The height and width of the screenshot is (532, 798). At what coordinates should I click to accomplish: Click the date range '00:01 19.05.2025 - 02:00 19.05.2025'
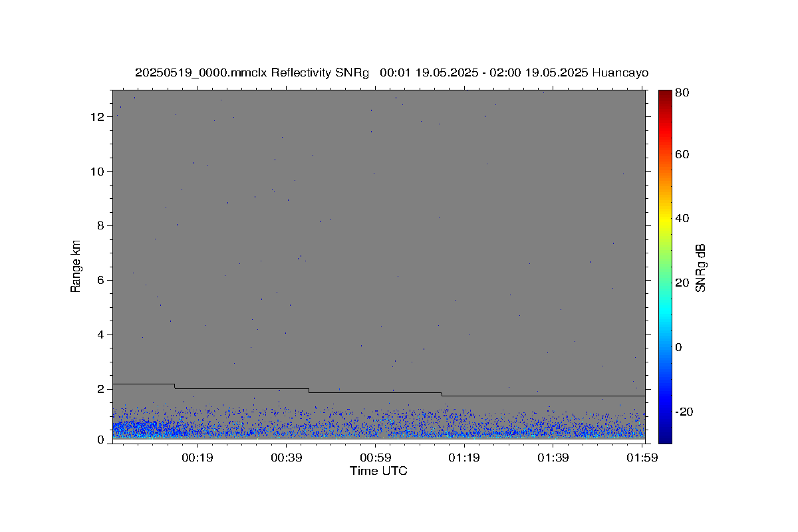tap(483, 72)
